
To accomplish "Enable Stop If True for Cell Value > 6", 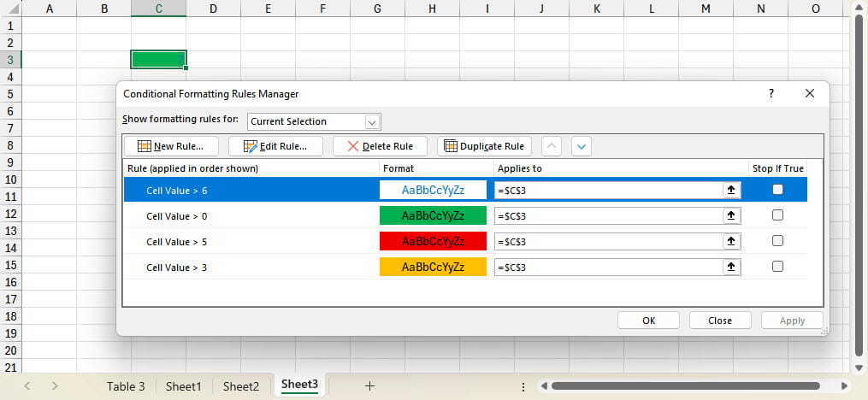I will 777,190.
